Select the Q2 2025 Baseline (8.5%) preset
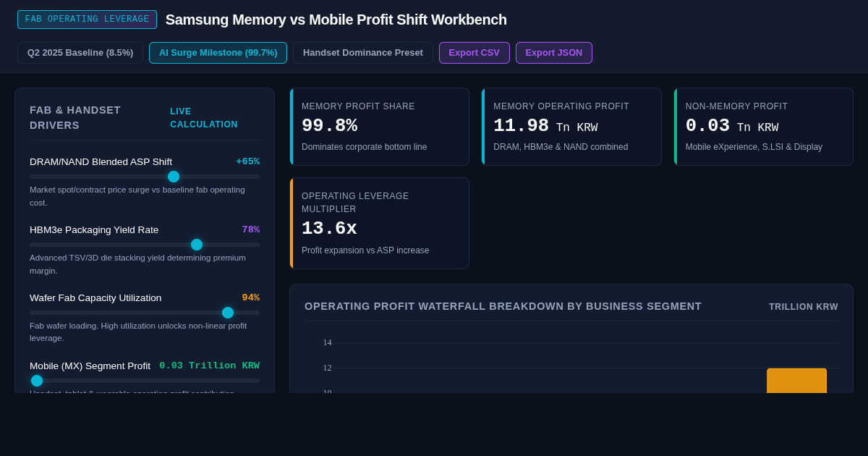This screenshot has height=456, width=868. [x=80, y=53]
